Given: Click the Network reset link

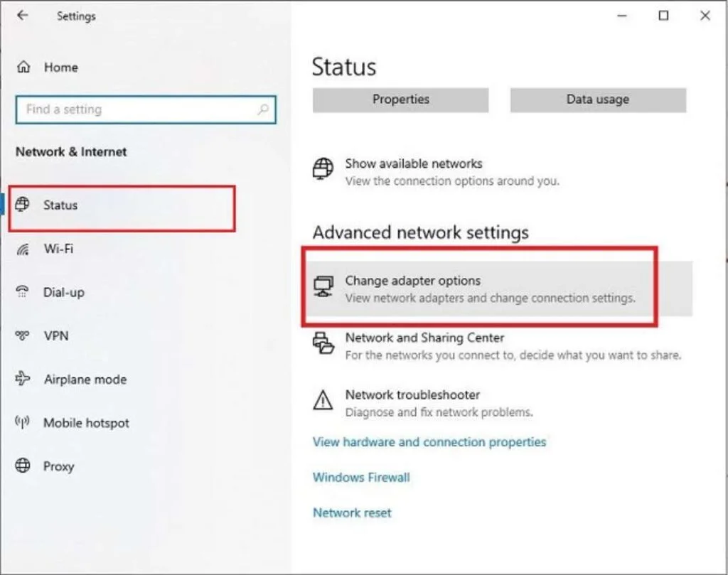Looking at the screenshot, I should pos(351,512).
